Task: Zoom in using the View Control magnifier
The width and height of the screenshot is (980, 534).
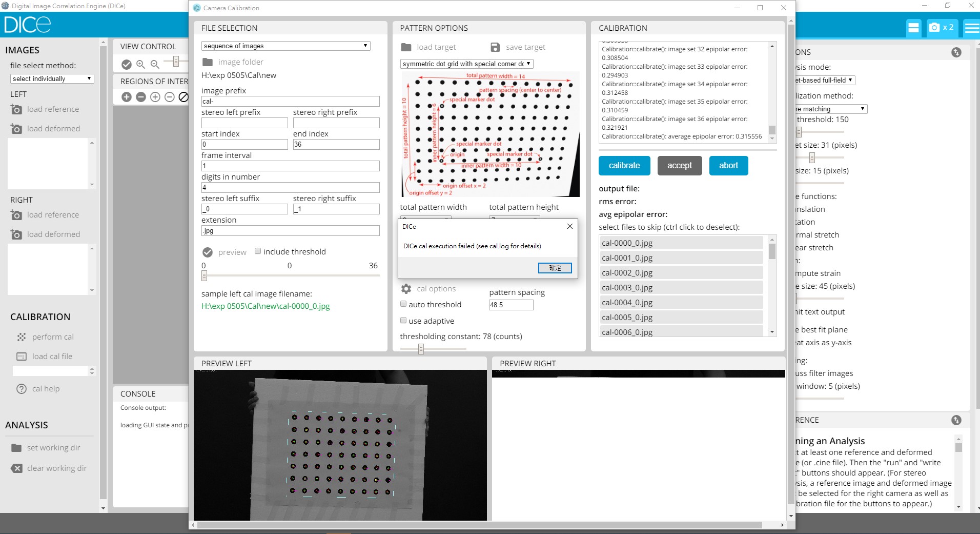Action: [x=141, y=65]
